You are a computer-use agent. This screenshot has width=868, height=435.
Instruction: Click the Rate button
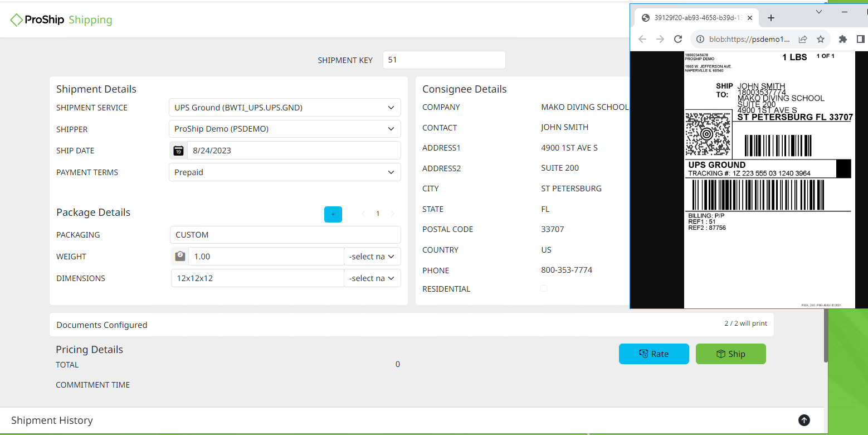(x=654, y=354)
